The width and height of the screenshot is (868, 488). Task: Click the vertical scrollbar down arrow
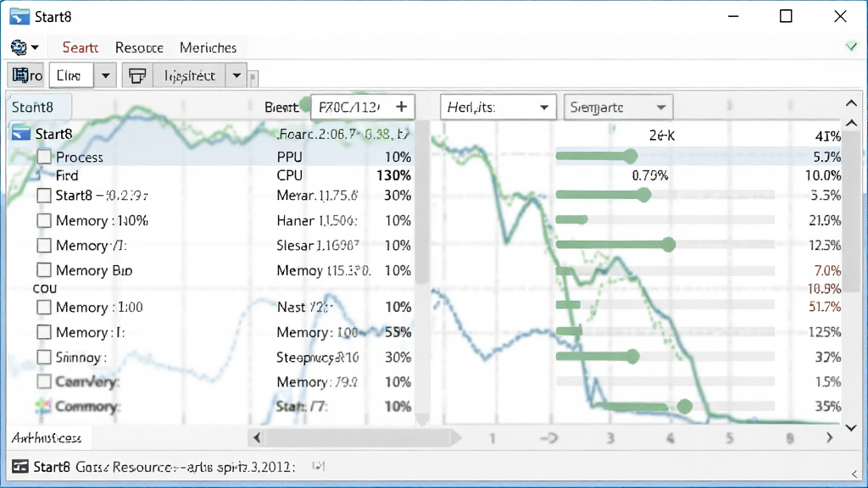851,428
